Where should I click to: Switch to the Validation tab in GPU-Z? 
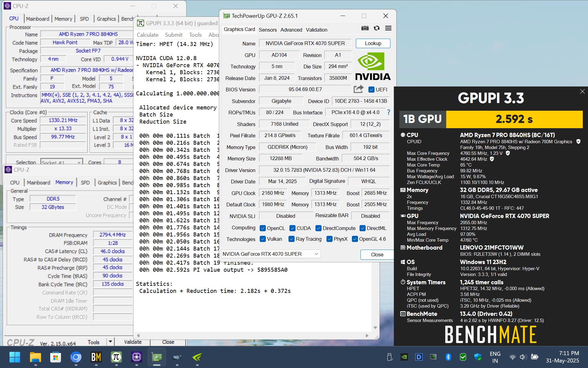pos(316,30)
